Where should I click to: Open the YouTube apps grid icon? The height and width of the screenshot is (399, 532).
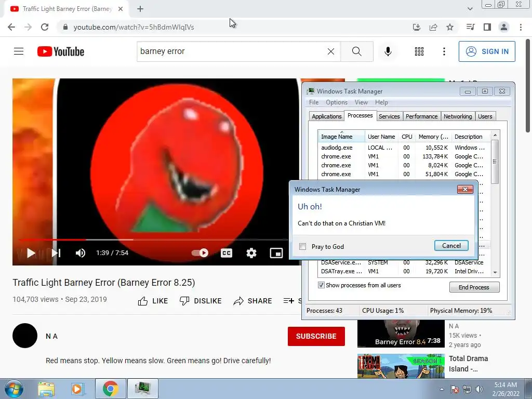point(419,51)
